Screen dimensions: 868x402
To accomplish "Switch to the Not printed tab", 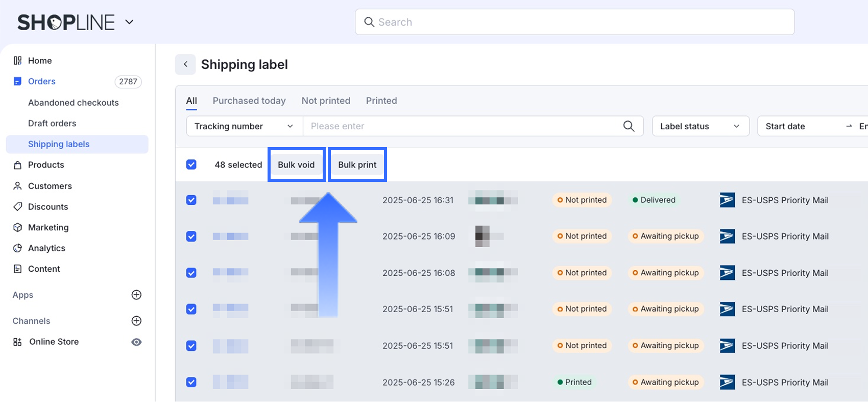I will 326,101.
